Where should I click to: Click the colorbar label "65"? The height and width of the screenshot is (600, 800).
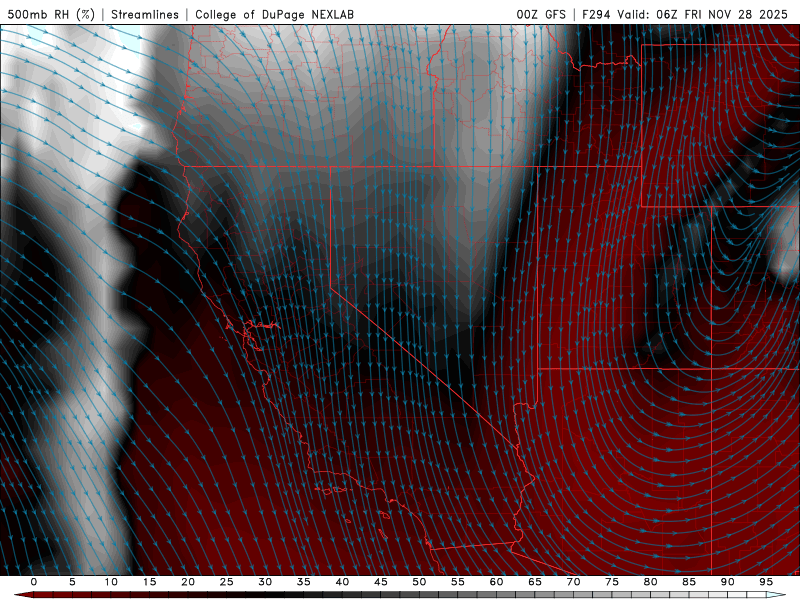click(x=535, y=582)
